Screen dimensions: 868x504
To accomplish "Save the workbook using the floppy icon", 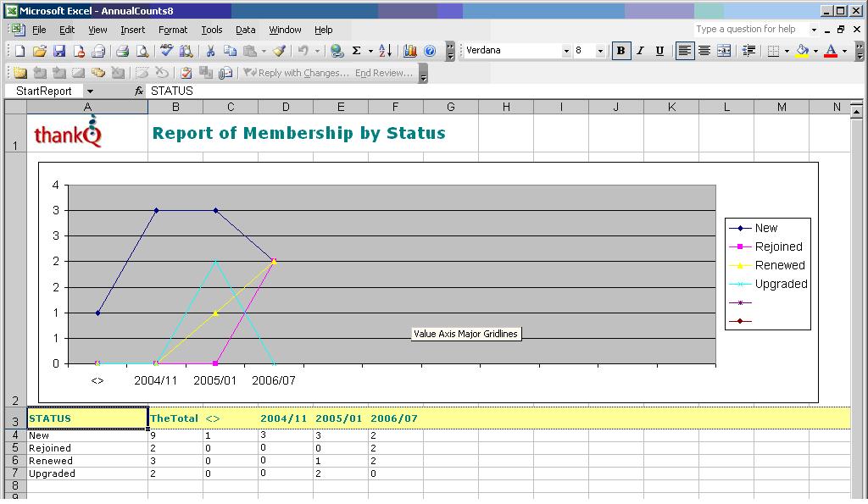I will click(59, 51).
